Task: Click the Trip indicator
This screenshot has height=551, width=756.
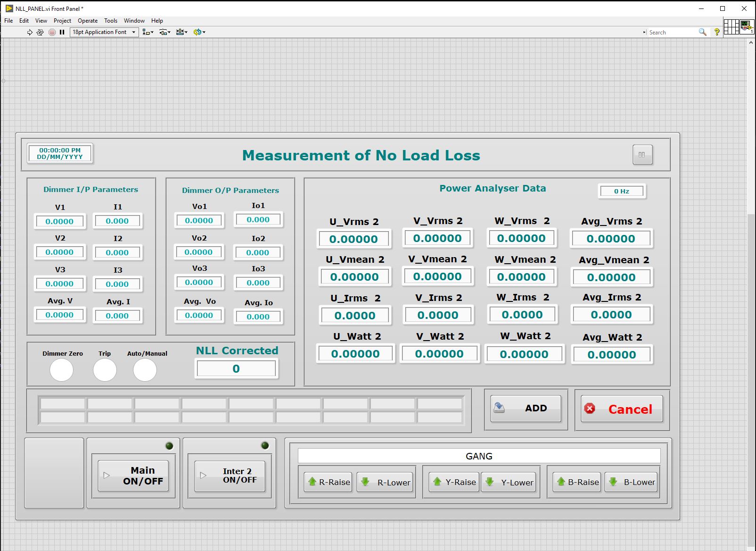Action: click(x=105, y=370)
